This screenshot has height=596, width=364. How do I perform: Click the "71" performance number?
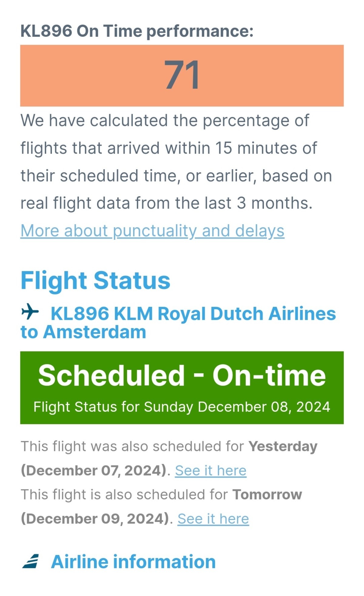click(x=182, y=75)
